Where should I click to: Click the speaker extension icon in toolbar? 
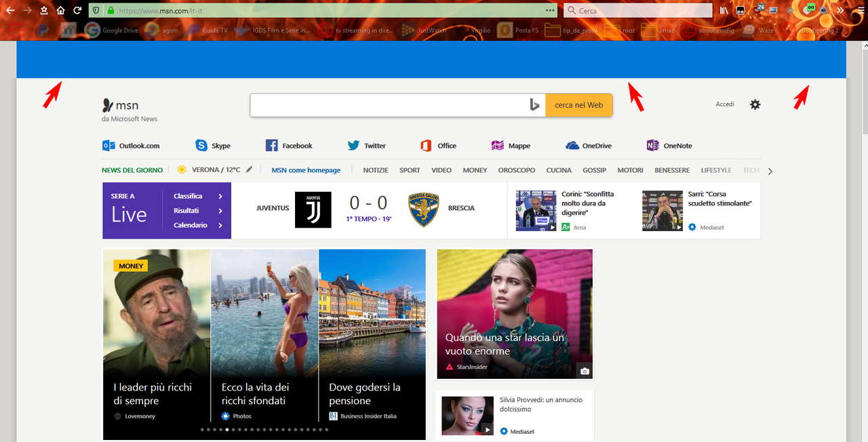(x=823, y=10)
